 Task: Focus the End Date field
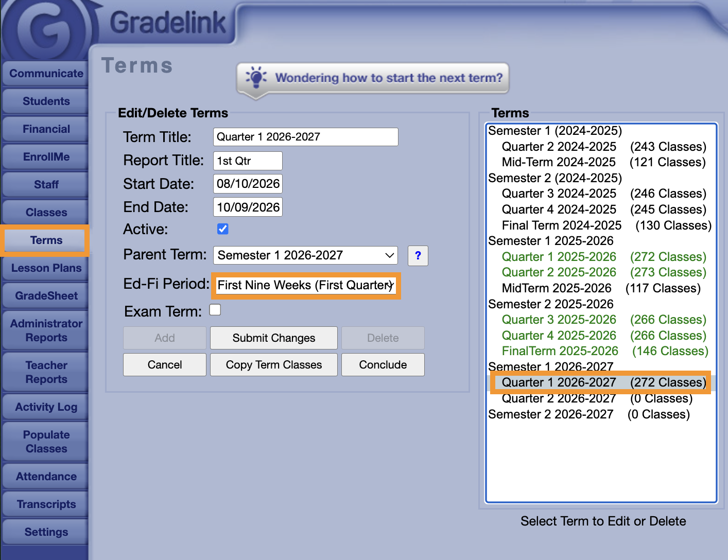pyautogui.click(x=248, y=207)
